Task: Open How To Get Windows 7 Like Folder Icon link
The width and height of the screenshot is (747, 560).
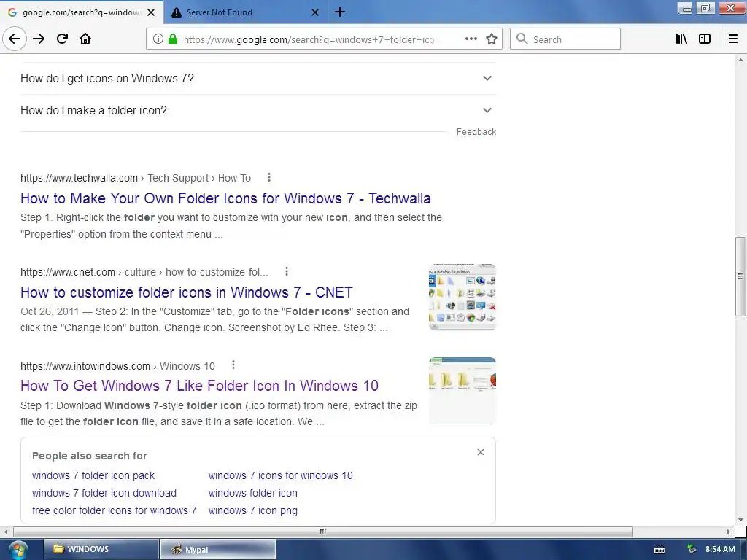Action: tap(199, 385)
